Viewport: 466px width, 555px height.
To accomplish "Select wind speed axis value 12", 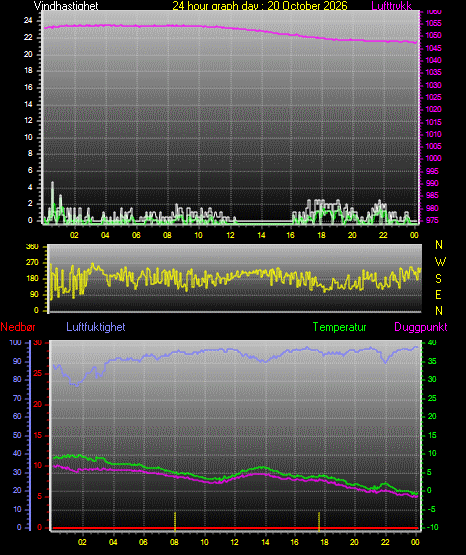I will tap(28, 120).
